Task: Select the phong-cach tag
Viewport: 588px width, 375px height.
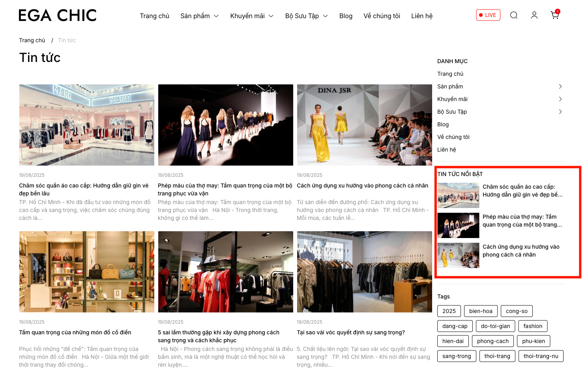Action: (x=492, y=341)
